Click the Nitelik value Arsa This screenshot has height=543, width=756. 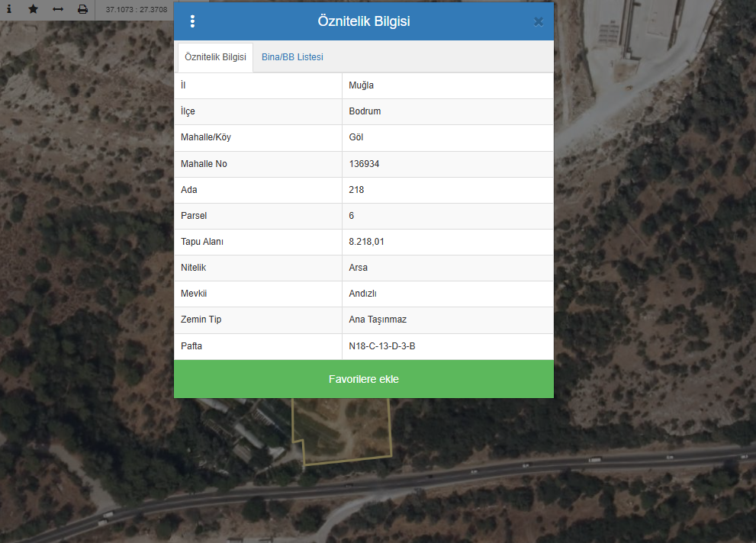click(358, 268)
